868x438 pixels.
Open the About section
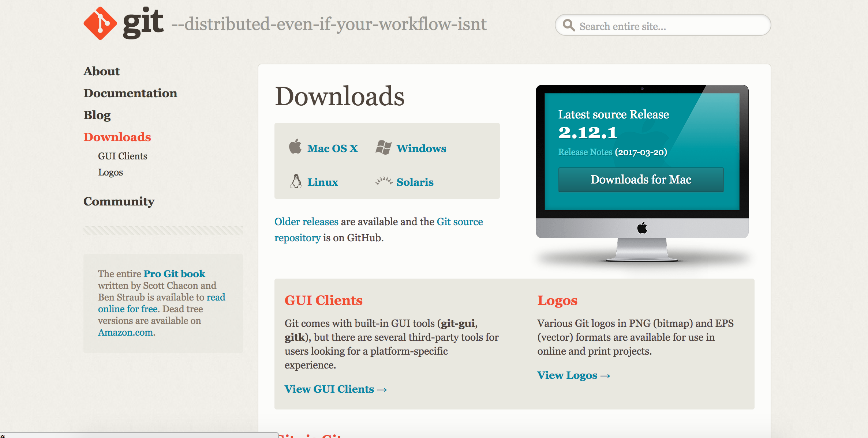coord(102,71)
